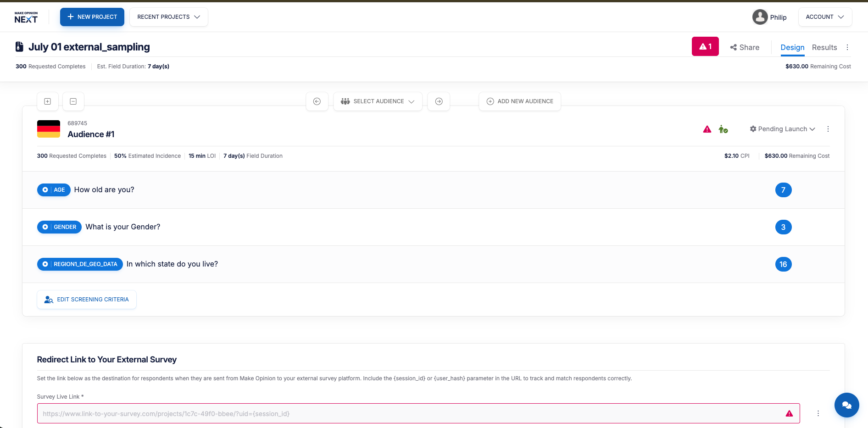Screen dimensions: 868x428
Task: Click the New Project button
Action: coord(92,17)
